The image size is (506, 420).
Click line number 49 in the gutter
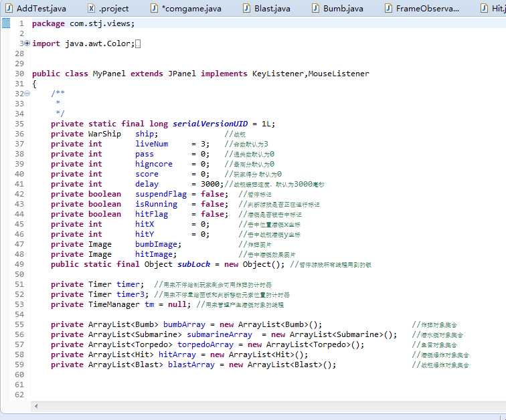[19, 264]
